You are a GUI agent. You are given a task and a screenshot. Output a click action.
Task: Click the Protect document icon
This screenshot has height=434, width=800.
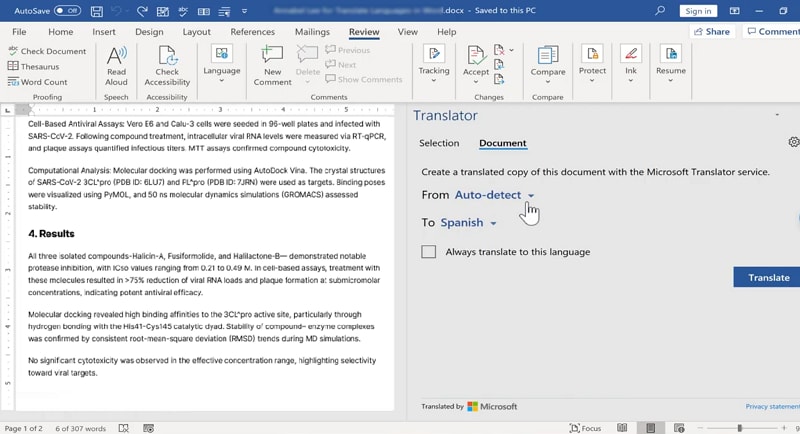(x=592, y=54)
